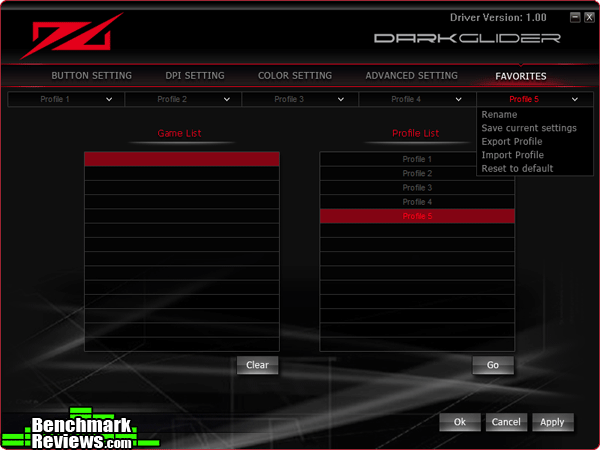
Task: Click the Cancel button
Action: (506, 422)
